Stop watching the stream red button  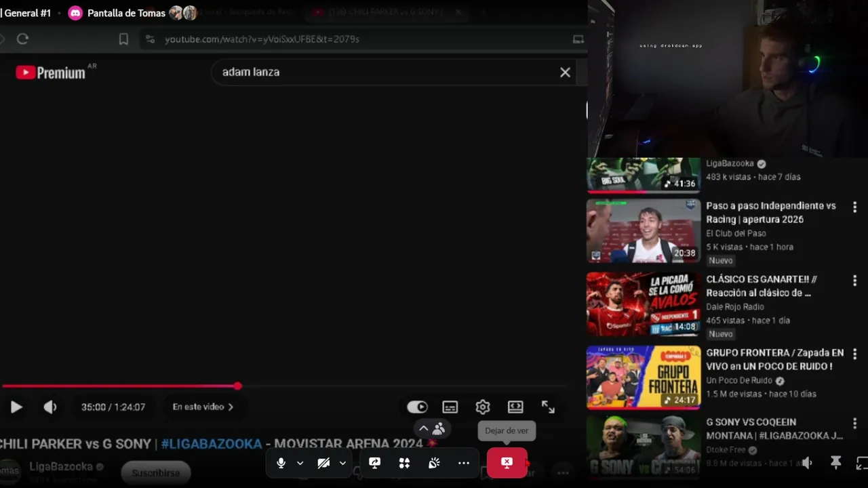(x=507, y=463)
